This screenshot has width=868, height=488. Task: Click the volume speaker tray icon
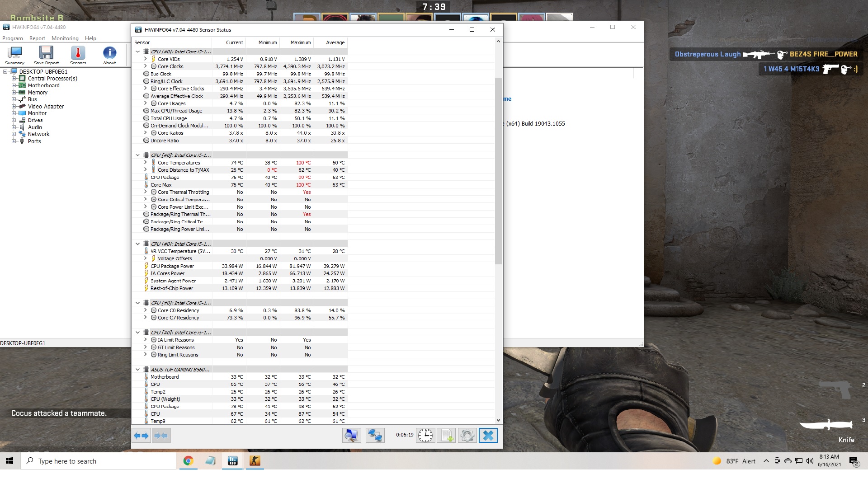(x=810, y=461)
